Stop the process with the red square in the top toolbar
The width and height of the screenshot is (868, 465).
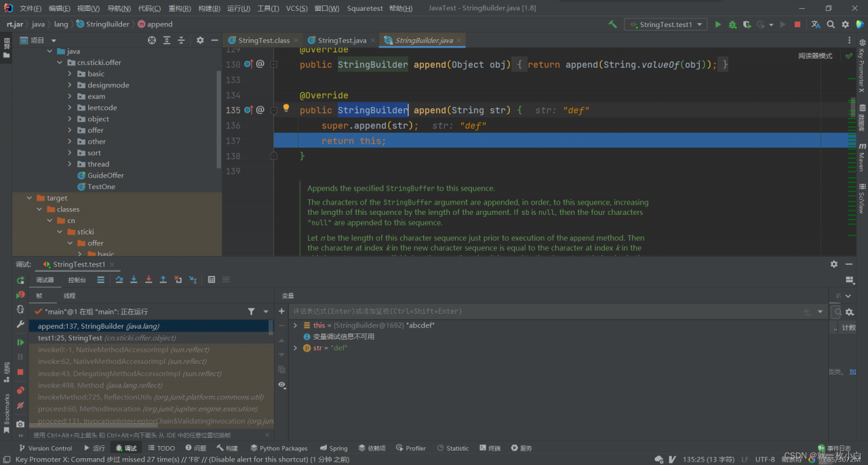[797, 24]
